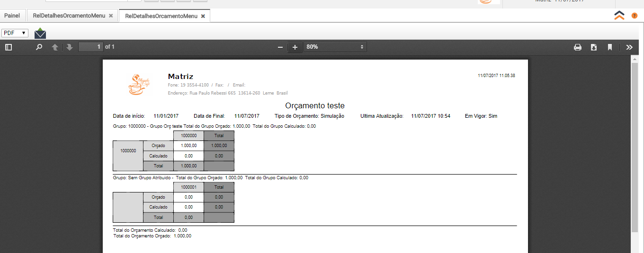Zoom out with the minus button
This screenshot has width=644, height=253.
280,47
